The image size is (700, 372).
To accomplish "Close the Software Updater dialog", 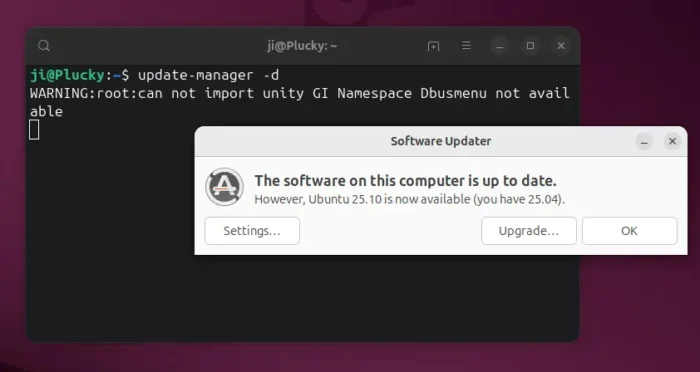I will [672, 142].
